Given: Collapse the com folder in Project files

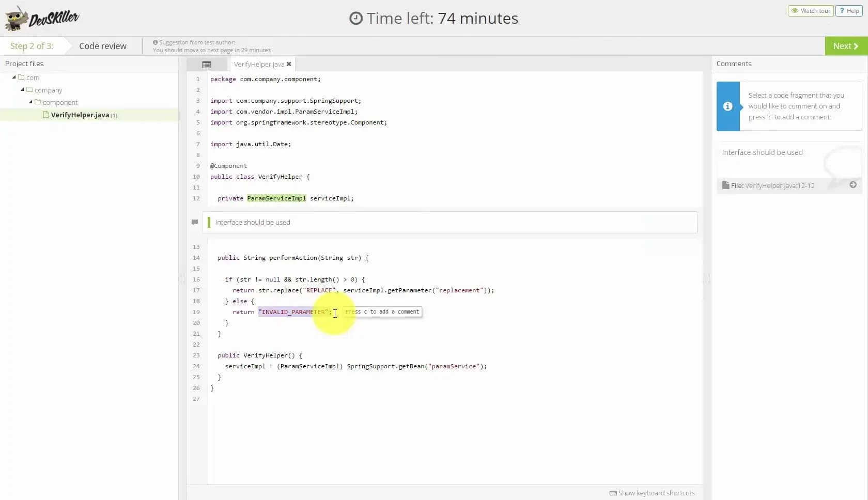Looking at the screenshot, I should click(x=14, y=77).
